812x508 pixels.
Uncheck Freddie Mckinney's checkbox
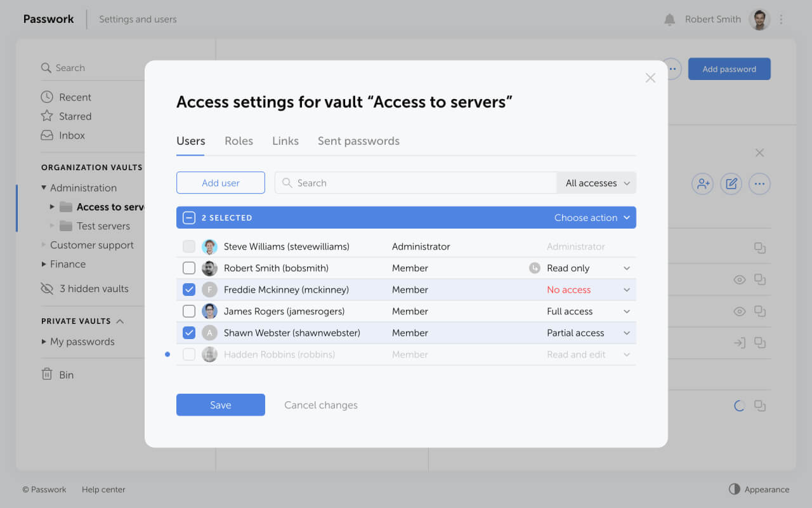click(x=189, y=290)
